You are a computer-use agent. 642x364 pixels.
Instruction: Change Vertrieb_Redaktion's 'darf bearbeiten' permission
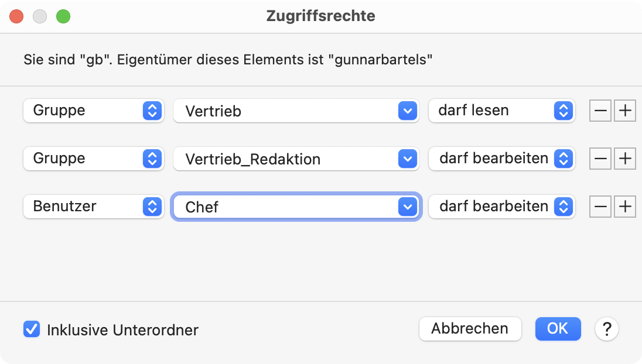[502, 158]
